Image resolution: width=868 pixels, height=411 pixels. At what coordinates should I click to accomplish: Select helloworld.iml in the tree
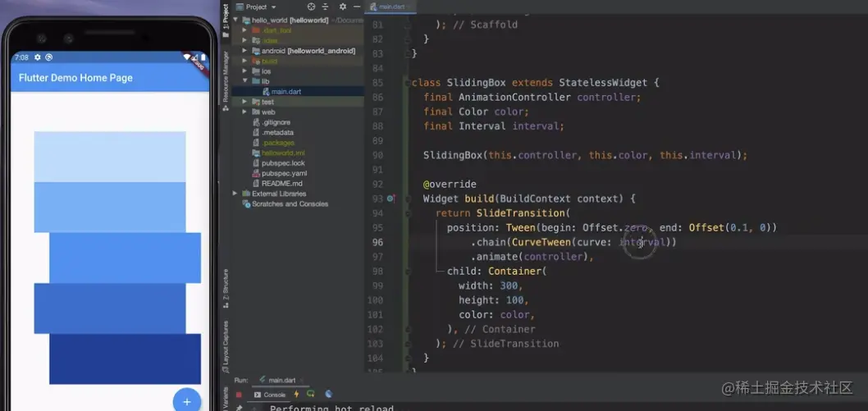click(283, 153)
